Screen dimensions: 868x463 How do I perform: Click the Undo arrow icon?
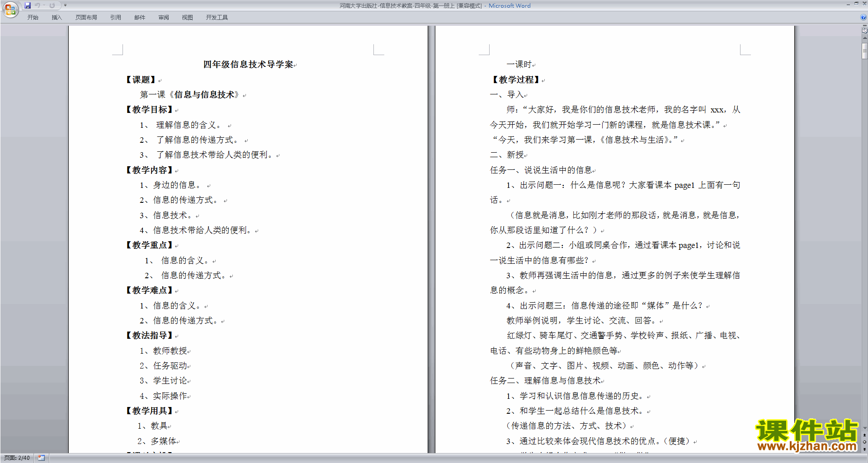click(38, 5)
